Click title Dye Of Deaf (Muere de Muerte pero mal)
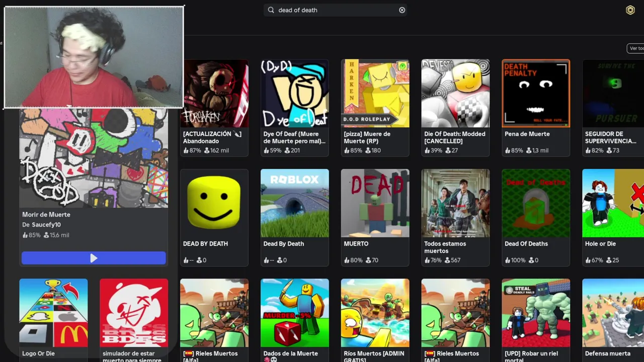The height and width of the screenshot is (362, 644). pyautogui.click(x=294, y=137)
